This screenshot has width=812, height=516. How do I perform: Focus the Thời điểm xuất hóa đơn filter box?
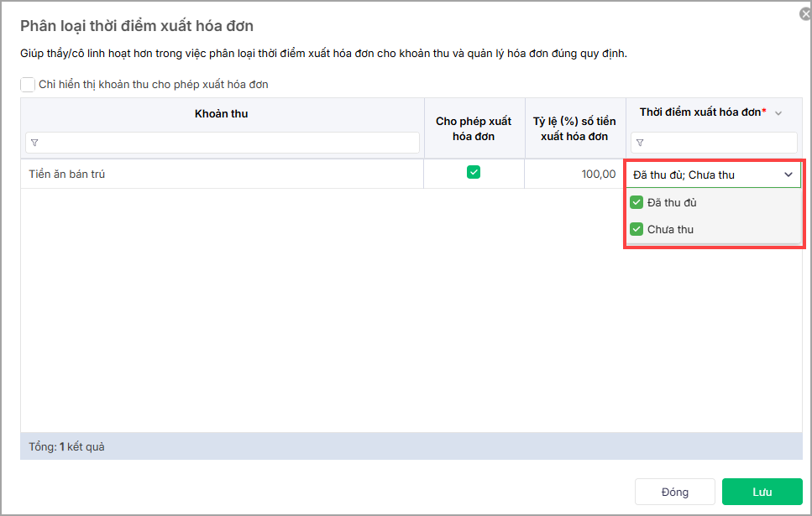(x=719, y=143)
